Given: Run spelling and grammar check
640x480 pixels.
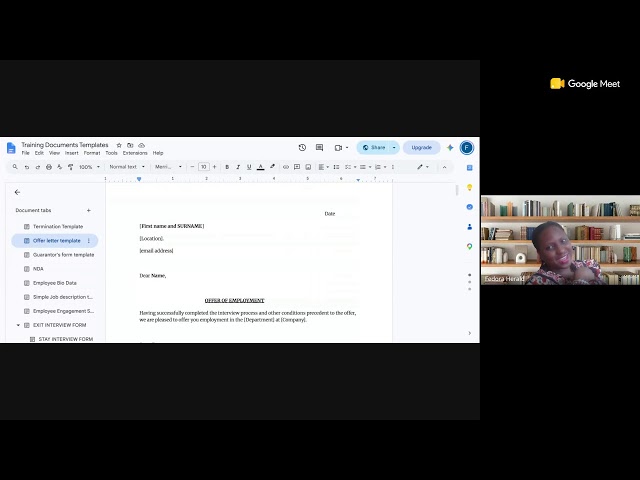Looking at the screenshot, I should (x=60, y=167).
